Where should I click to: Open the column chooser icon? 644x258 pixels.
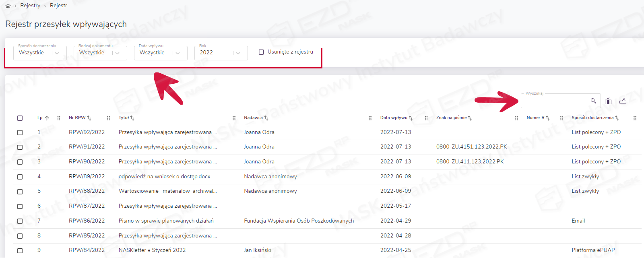[x=608, y=101]
